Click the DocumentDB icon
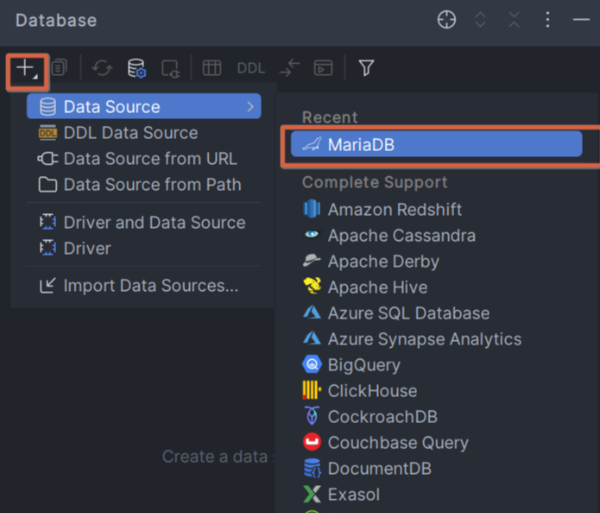The width and height of the screenshot is (600, 513). [312, 468]
